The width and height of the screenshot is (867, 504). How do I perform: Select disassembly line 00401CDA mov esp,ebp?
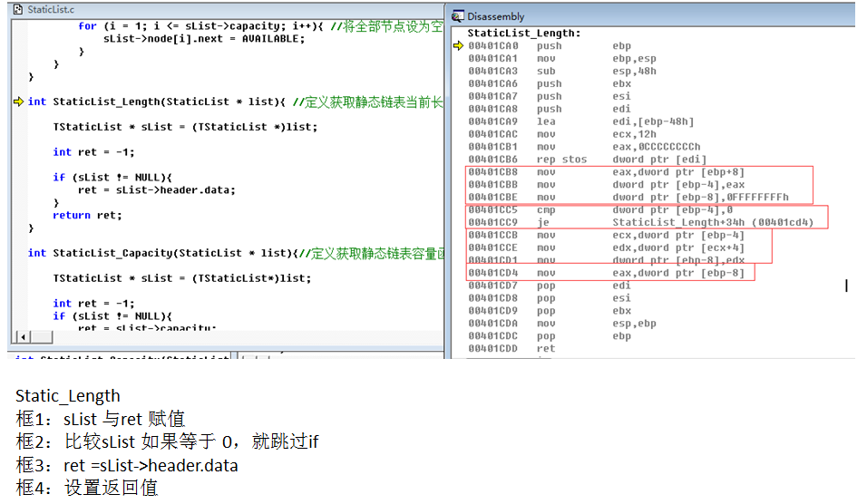tap(562, 324)
